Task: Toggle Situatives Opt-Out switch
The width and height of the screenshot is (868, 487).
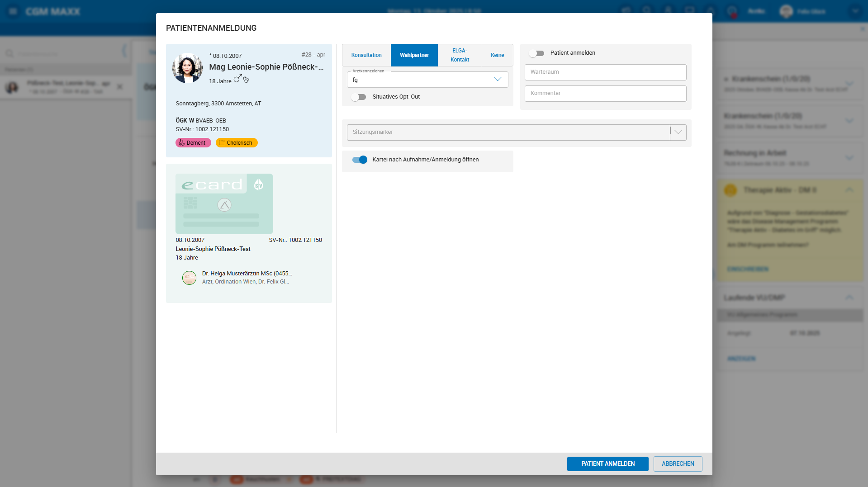Action: click(x=359, y=97)
